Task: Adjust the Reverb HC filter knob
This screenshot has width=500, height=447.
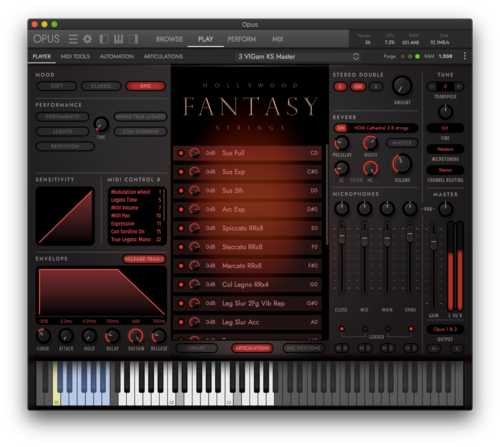Action: tap(370, 168)
